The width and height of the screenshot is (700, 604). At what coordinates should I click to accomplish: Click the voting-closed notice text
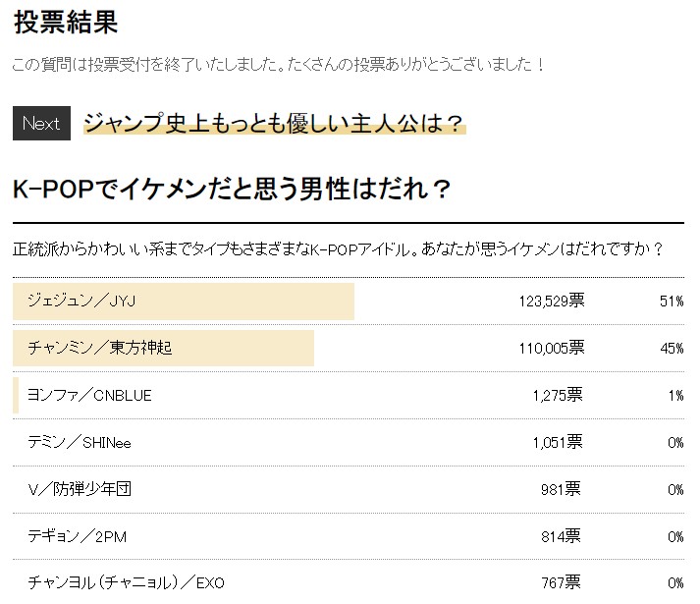tap(278, 65)
